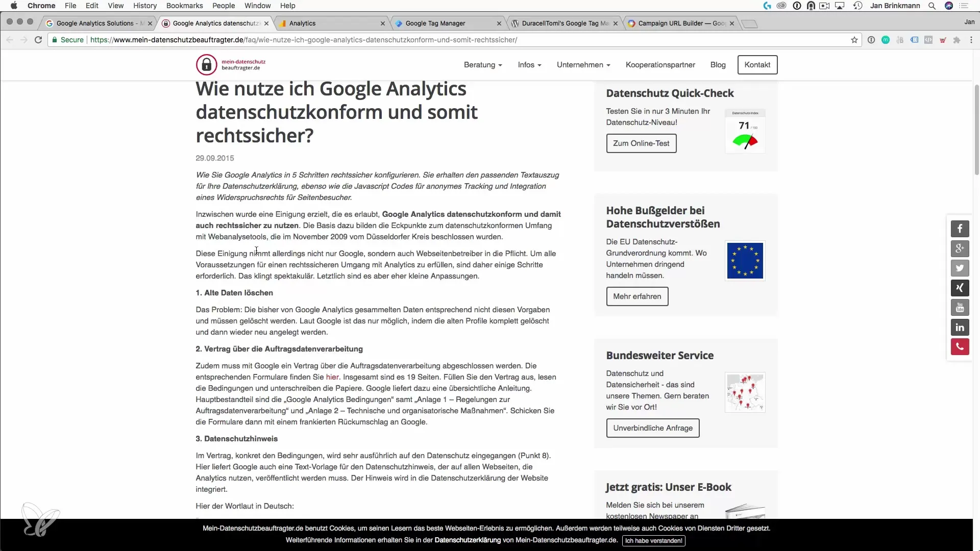
Task: Expand the Infos dropdown menu
Action: [529, 65]
